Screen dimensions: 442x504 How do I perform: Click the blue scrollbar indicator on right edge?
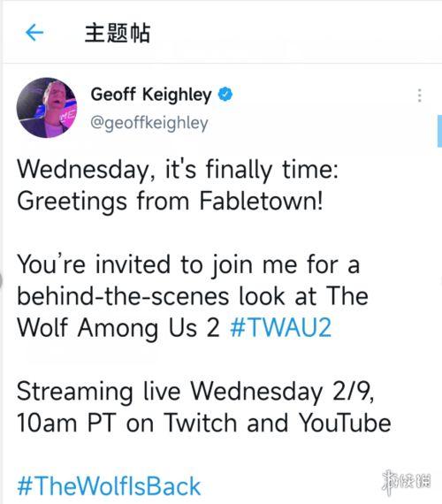click(x=439, y=131)
